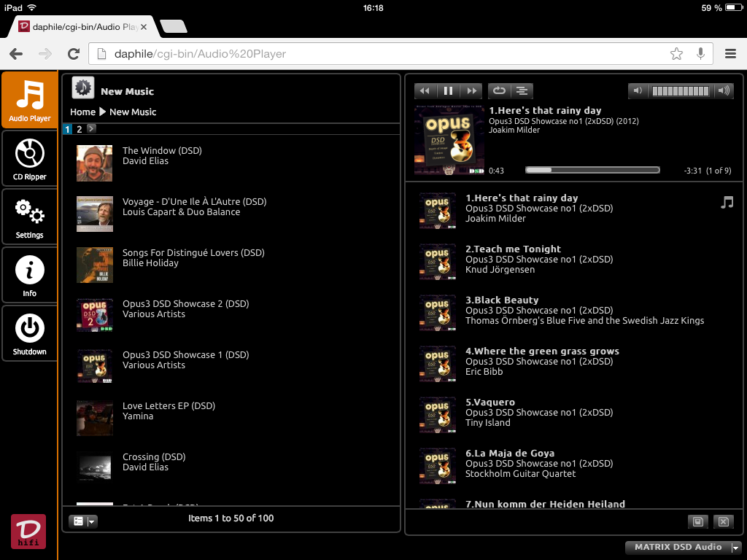The height and width of the screenshot is (560, 747).
Task: Click the Info sidebar icon
Action: 29,275
